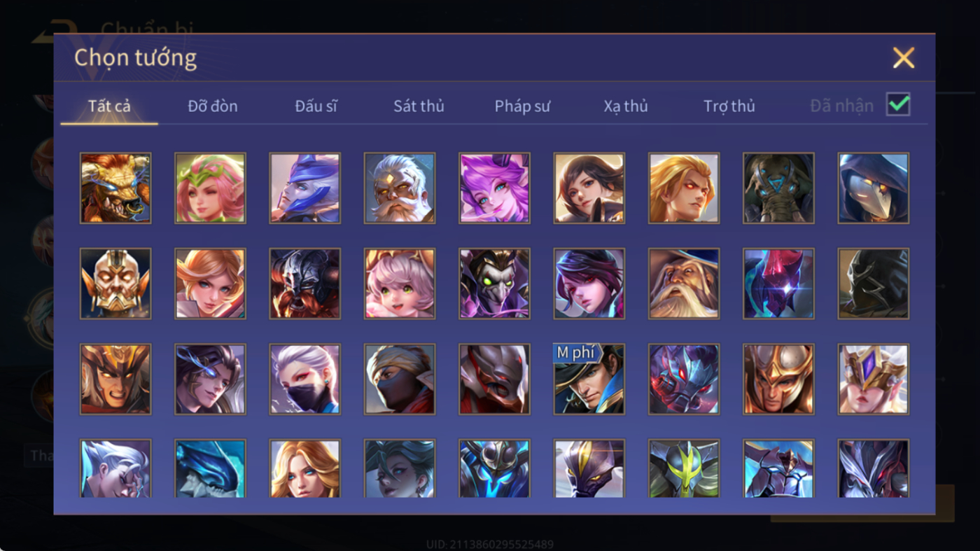Viewport: 980px width, 551px height.
Task: Select the pink-haired smiling girl with green eyes
Action: pos(400,284)
